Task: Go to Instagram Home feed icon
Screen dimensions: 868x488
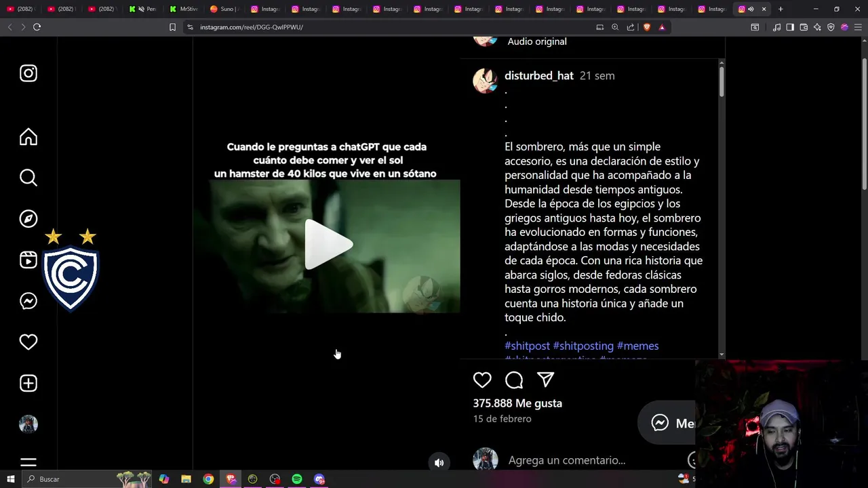Action: tap(28, 137)
